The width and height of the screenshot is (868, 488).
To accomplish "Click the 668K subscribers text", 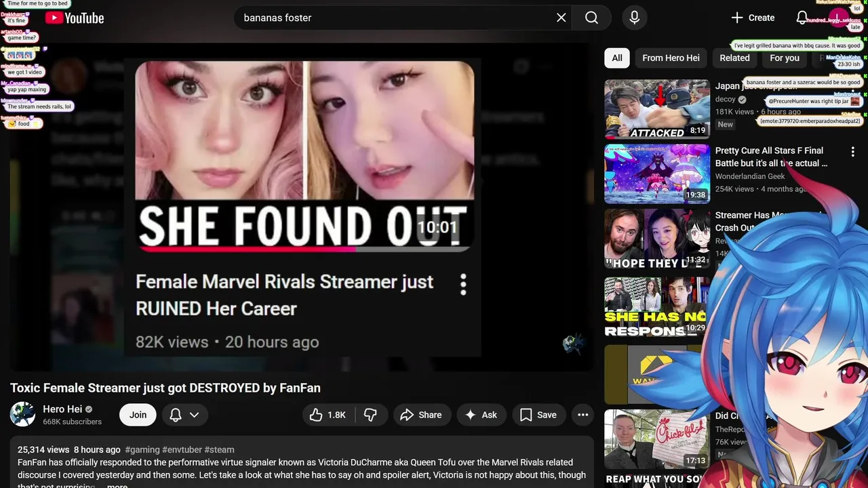I will pos(72,422).
